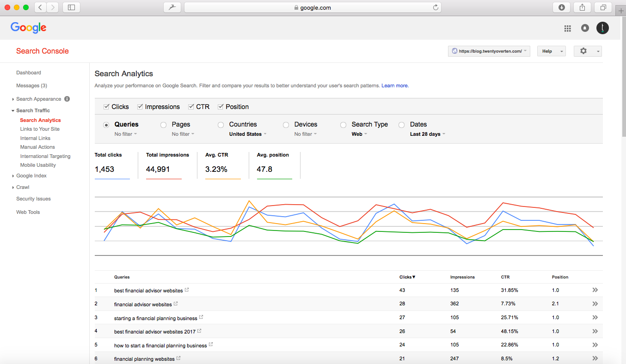Click the Safari share icon
This screenshot has height=364, width=626.
pos(583,7)
